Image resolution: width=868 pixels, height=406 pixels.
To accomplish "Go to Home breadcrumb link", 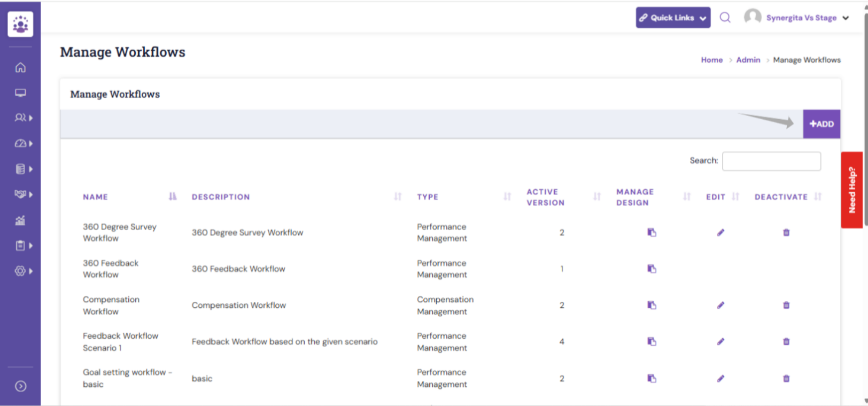I will point(711,60).
